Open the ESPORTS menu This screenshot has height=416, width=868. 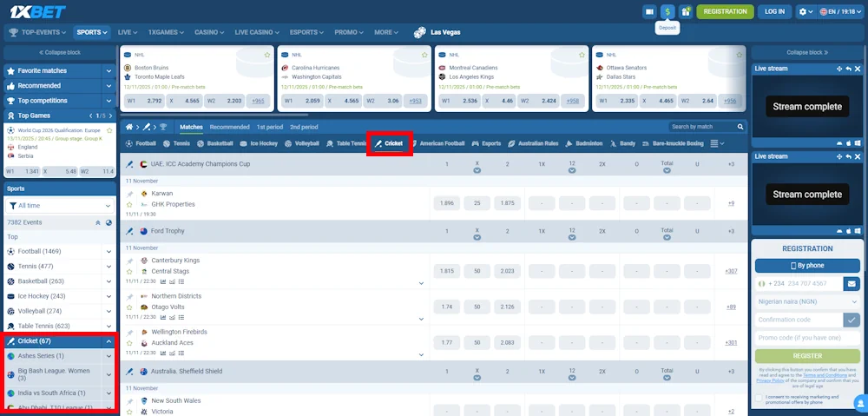pyautogui.click(x=306, y=32)
